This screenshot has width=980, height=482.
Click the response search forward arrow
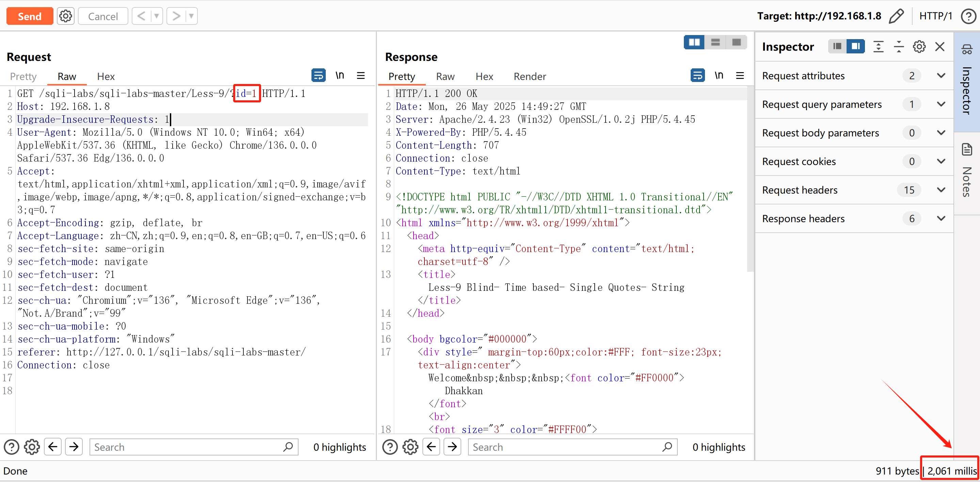pos(452,447)
